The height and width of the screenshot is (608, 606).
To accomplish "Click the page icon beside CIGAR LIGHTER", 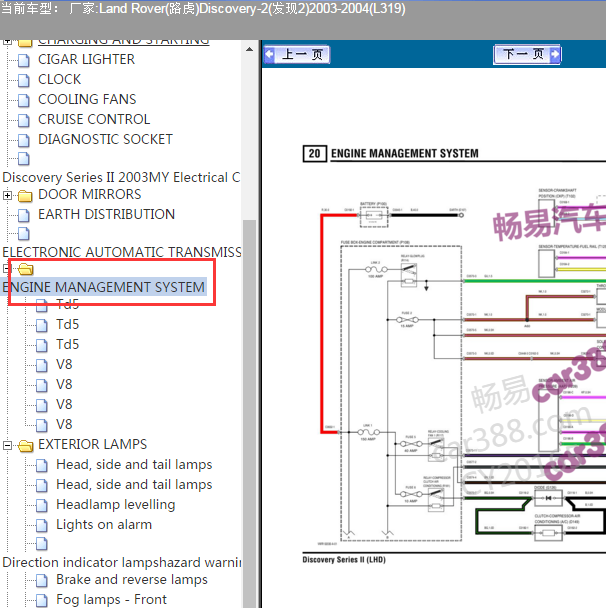I will 24,60.
